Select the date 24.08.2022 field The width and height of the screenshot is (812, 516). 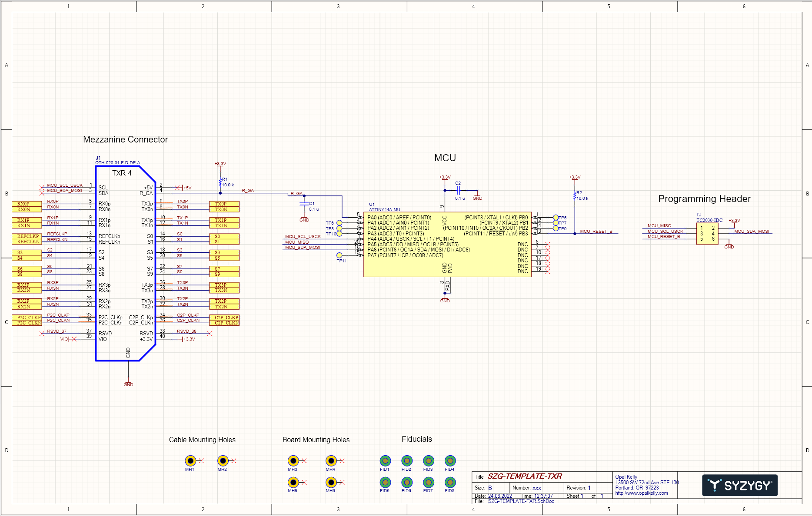tap(500, 496)
